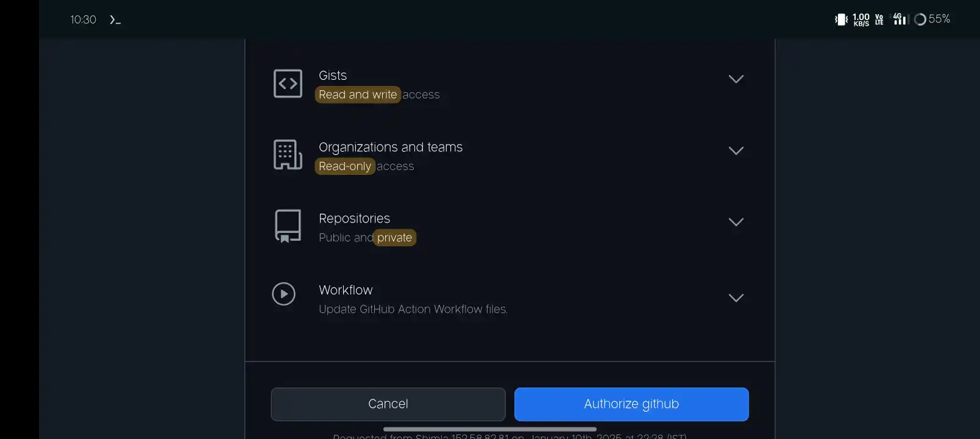Viewport: 980px width, 439px height.
Task: Expand the Organizations and teams chevron
Action: tap(736, 150)
